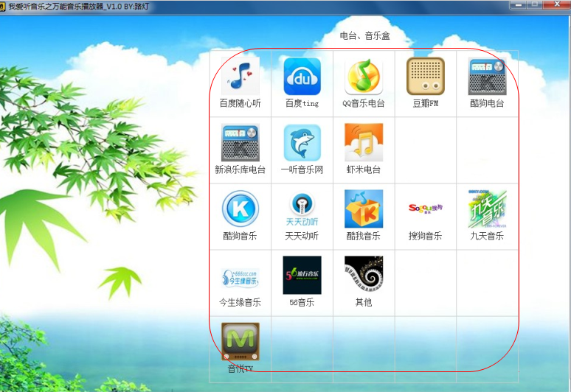
Task: Open the QQ音乐电台 green note icon
Action: [x=364, y=76]
